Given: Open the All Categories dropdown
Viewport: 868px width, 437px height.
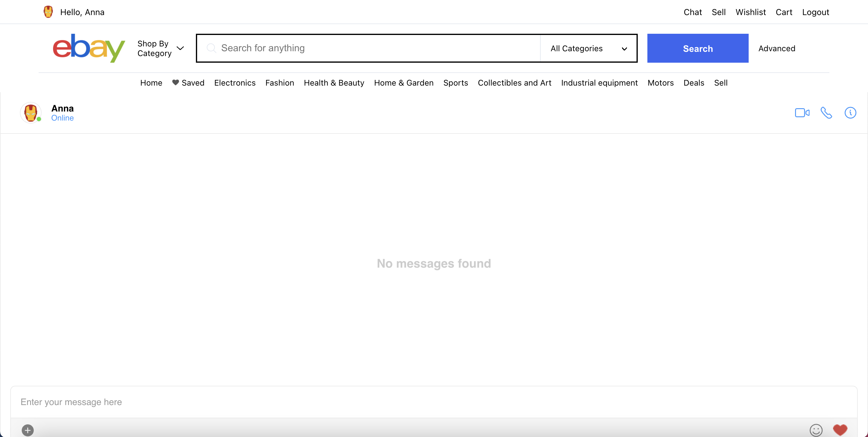Looking at the screenshot, I should (588, 49).
